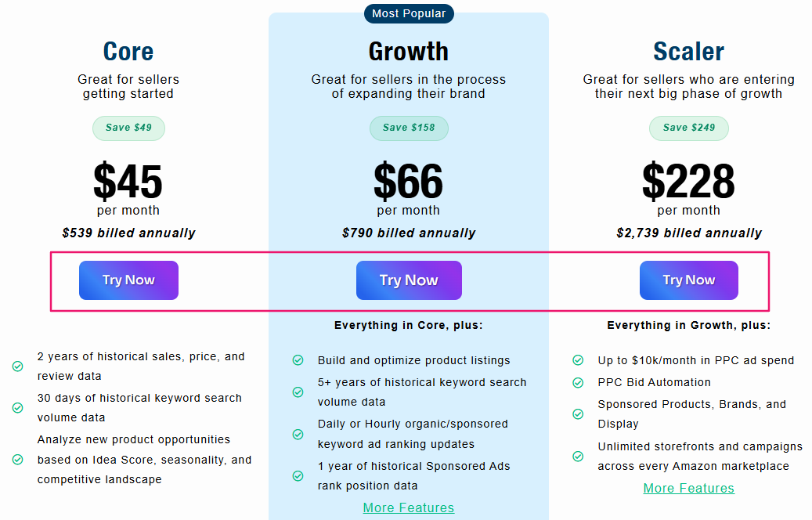
Task: Click Try Now under the Core plan
Action: [128, 280]
